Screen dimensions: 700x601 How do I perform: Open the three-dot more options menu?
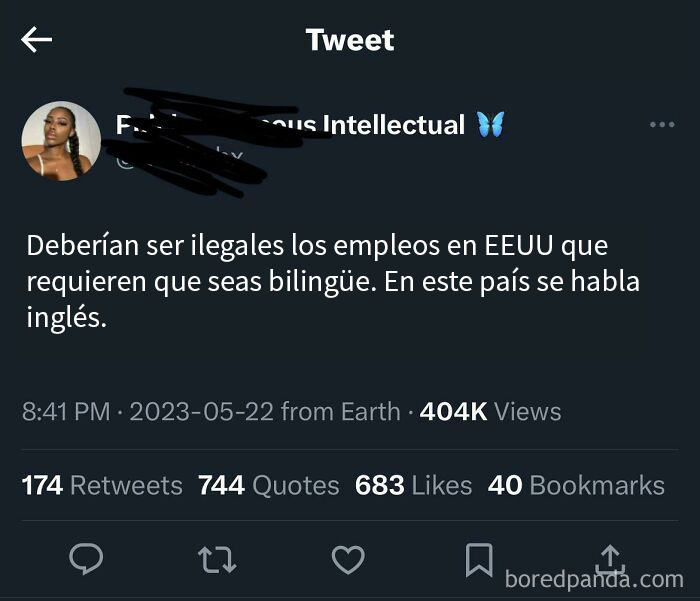pyautogui.click(x=662, y=125)
